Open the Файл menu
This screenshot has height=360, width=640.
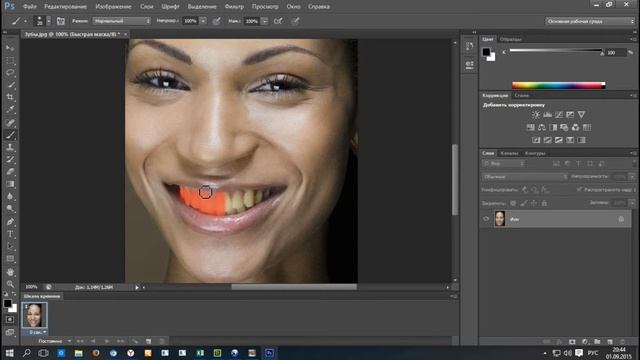(30, 7)
